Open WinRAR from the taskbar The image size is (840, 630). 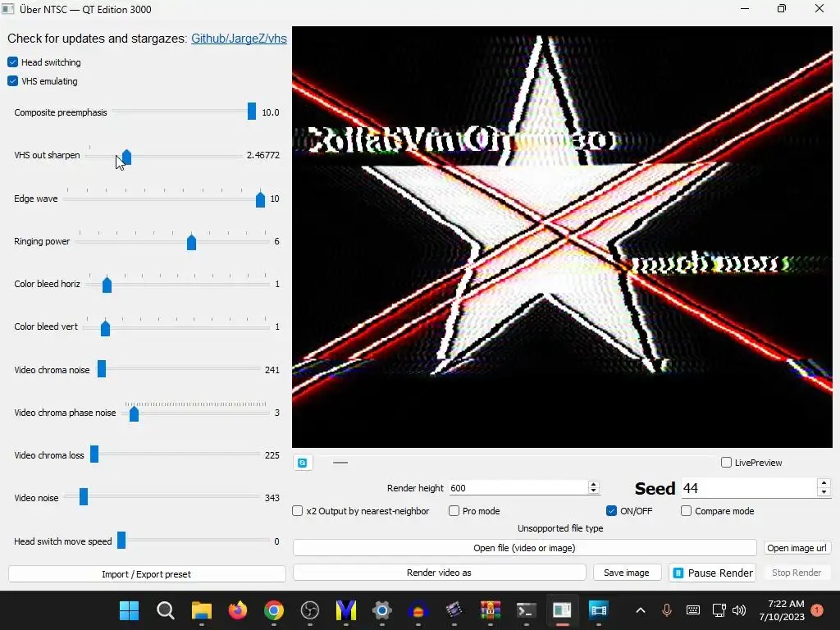[491, 610]
